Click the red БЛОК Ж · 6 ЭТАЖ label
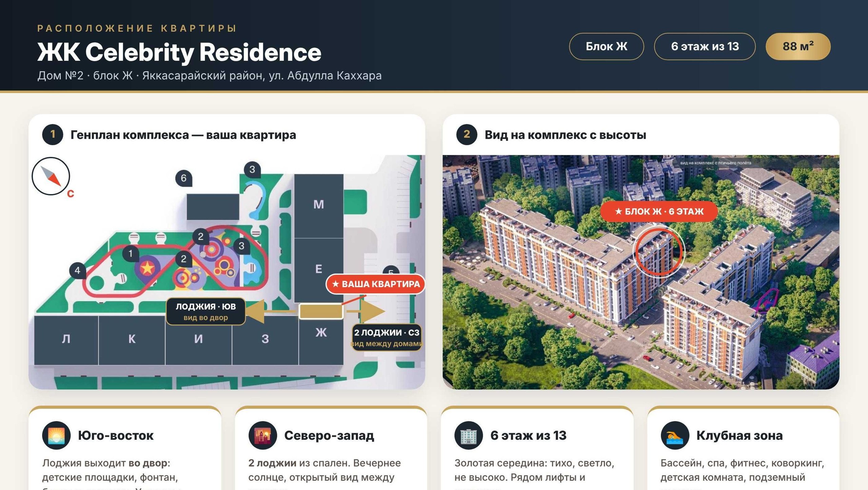 pos(659,211)
